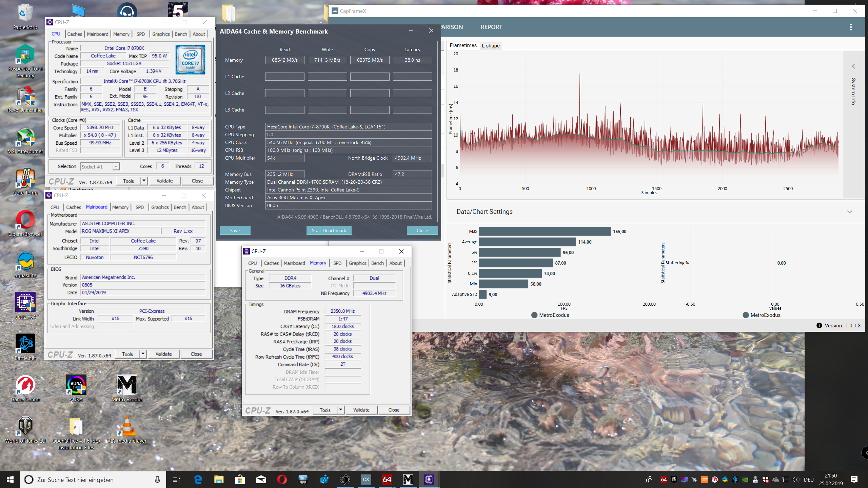The height and width of the screenshot is (488, 868).
Task: Open the Tools dropdown arrow in CPU-Z
Action: point(144,181)
